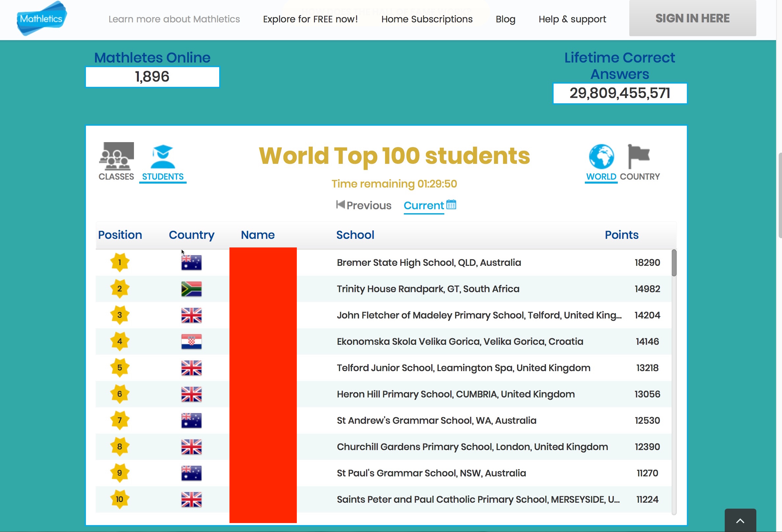Go to the Blog page
782x532 pixels.
click(x=505, y=19)
